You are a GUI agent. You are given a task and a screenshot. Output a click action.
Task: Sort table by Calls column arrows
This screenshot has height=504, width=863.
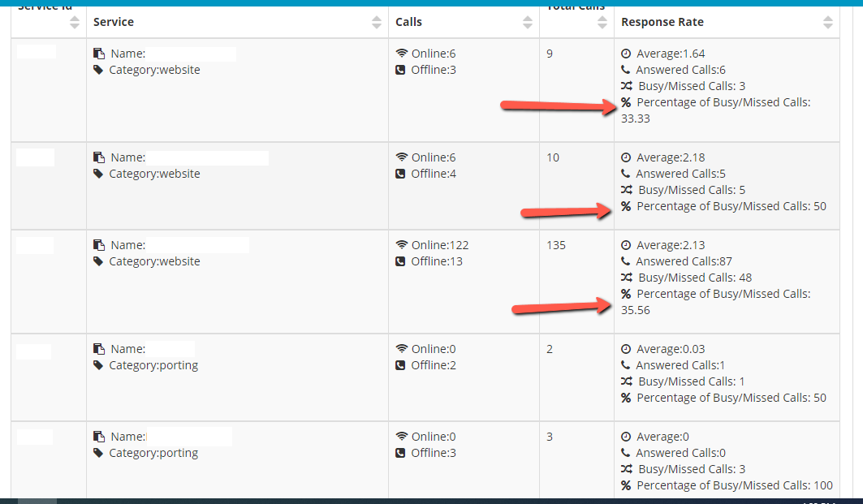tap(527, 22)
